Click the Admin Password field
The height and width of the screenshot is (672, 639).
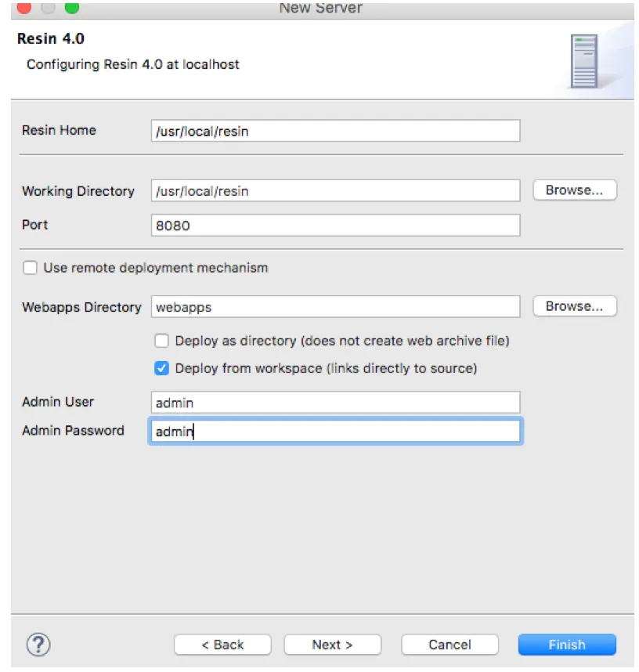(x=336, y=431)
